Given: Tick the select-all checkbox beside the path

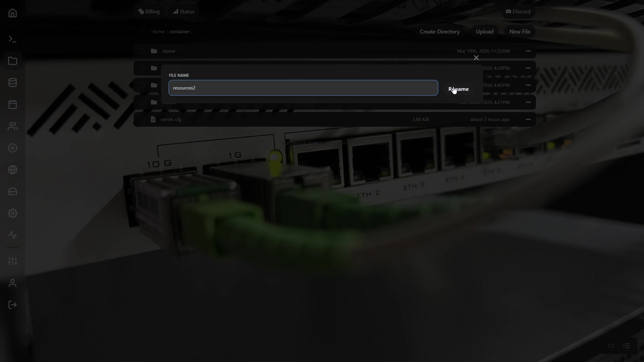Looking at the screenshot, I should point(142,32).
